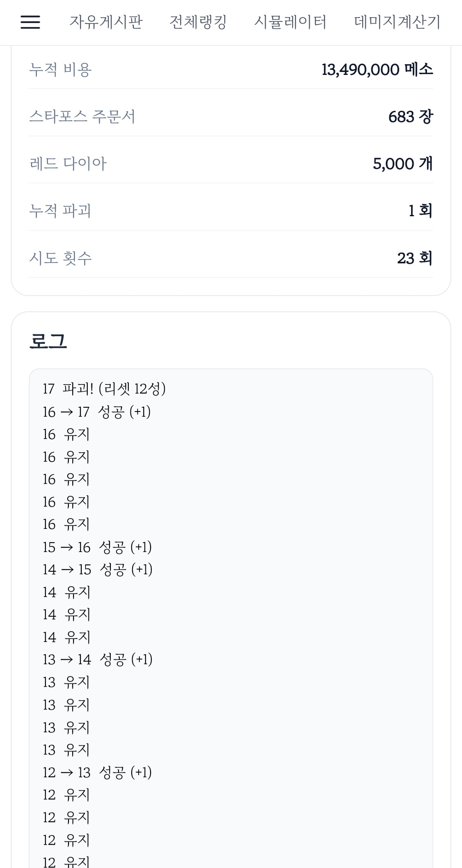
Task: Click the 누적 비용 label
Action: tap(60, 69)
